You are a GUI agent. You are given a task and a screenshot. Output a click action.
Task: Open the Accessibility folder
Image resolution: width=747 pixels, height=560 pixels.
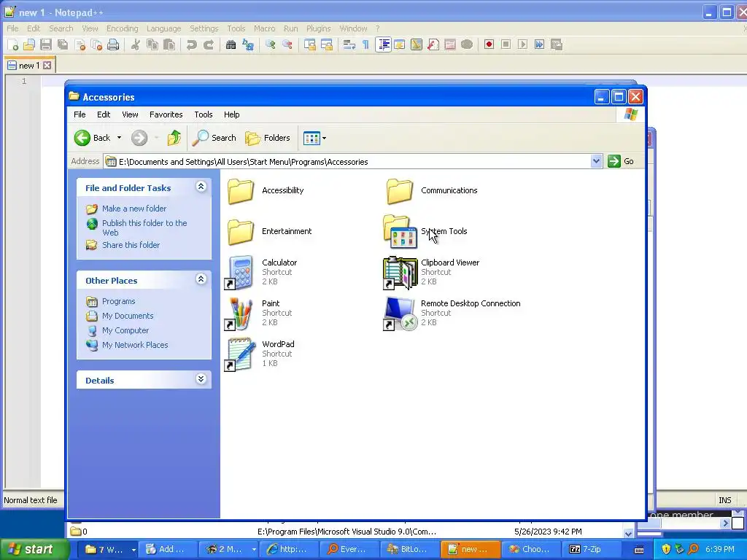266,190
